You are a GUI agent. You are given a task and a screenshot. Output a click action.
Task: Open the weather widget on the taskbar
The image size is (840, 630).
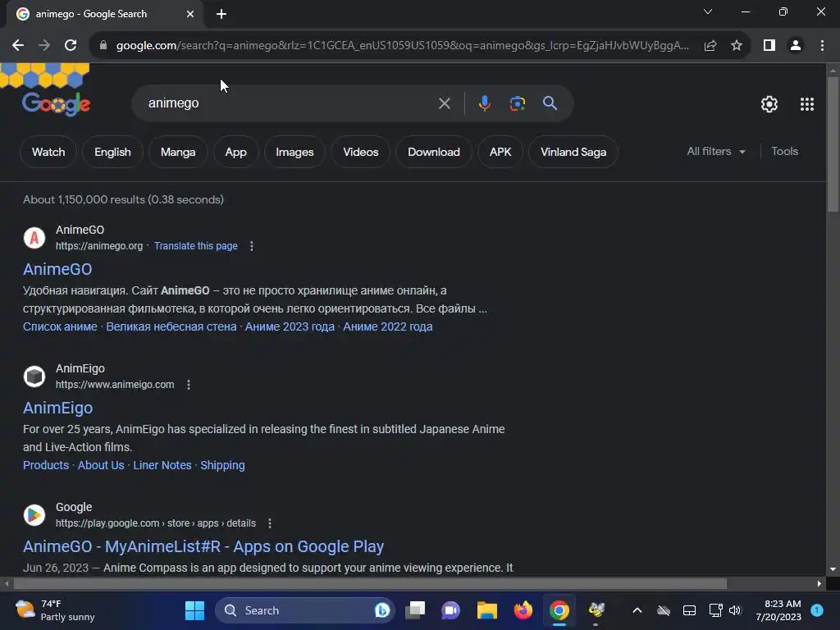click(55, 610)
